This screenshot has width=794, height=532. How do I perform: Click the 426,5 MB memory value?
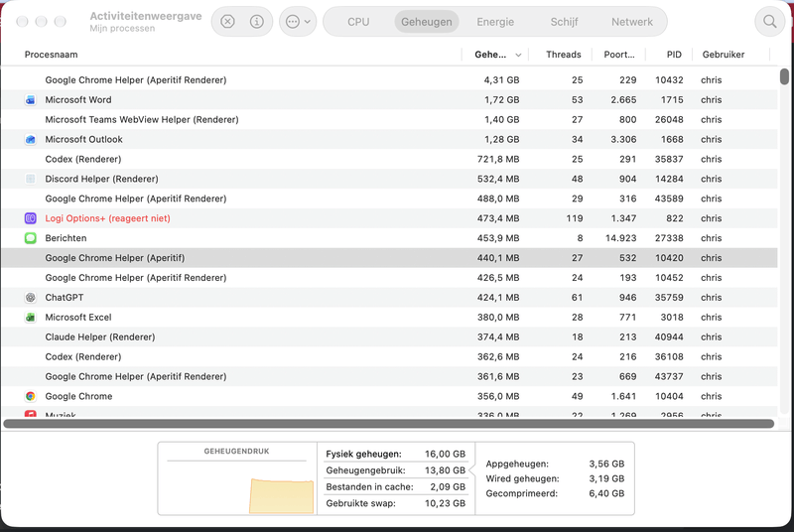tap(498, 277)
